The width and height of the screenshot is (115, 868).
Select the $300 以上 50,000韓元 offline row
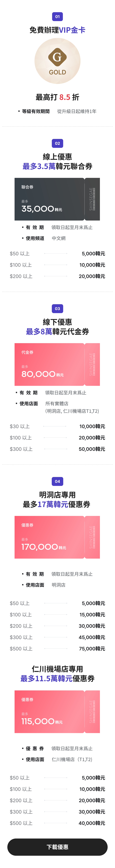[57, 449]
